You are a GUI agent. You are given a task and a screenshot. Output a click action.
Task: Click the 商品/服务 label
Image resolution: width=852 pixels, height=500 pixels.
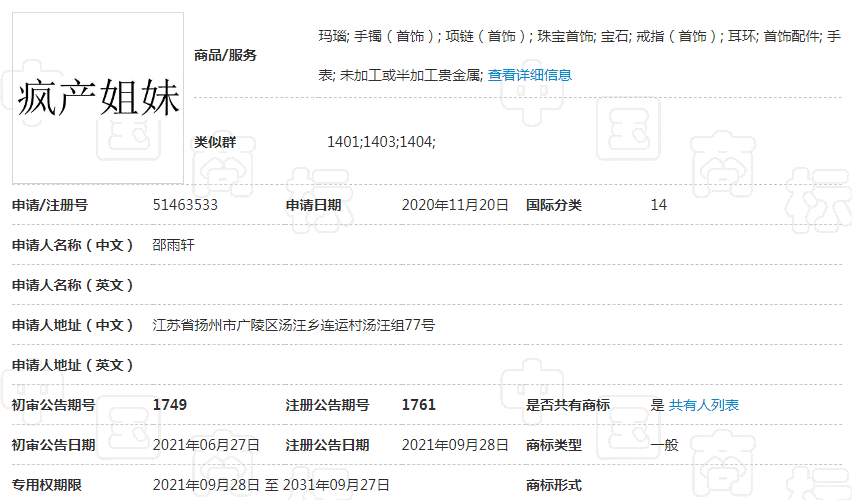[x=225, y=55]
